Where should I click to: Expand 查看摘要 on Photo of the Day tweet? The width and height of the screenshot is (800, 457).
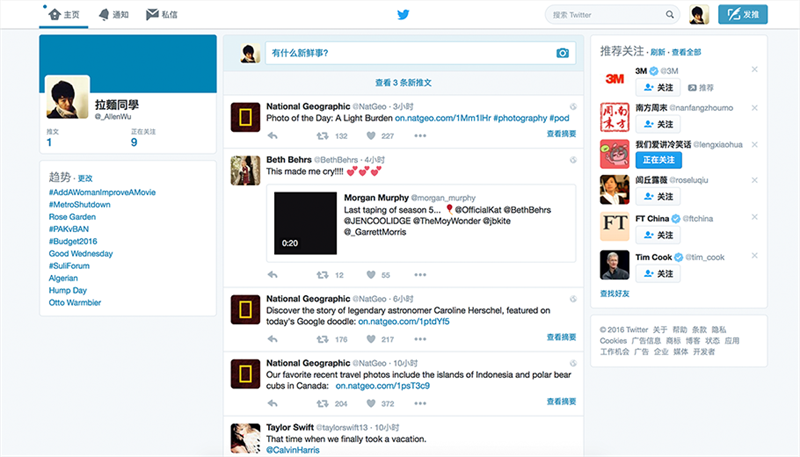click(x=561, y=134)
